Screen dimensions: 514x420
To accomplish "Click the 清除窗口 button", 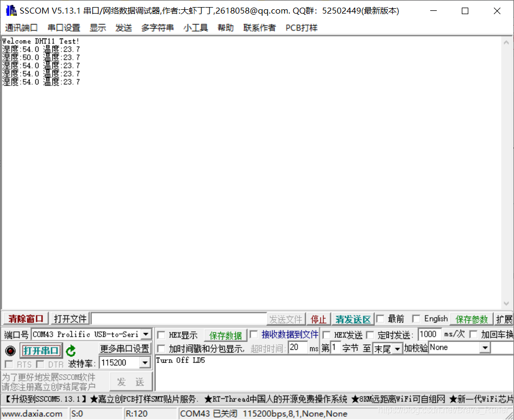I will point(26,319).
